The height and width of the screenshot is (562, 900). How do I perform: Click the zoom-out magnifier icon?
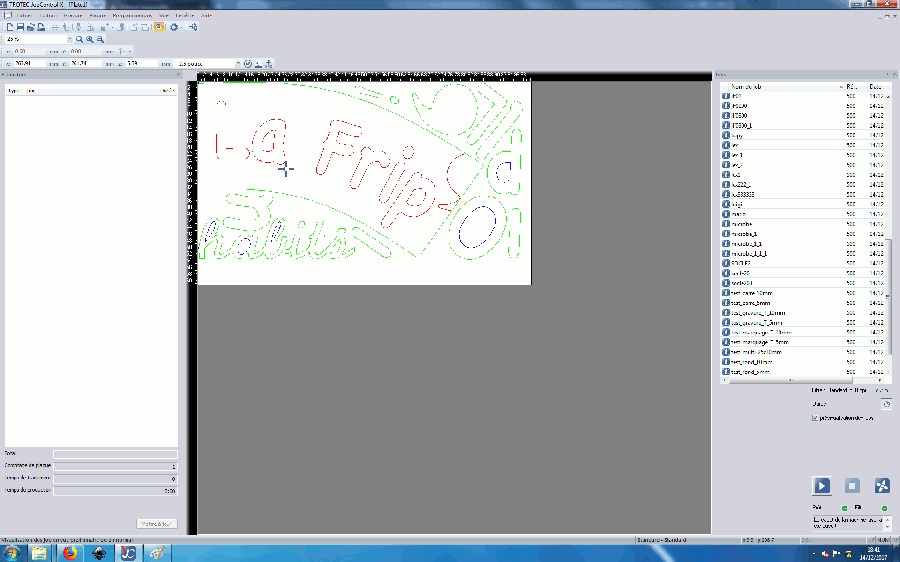pyautogui.click(x=100, y=39)
